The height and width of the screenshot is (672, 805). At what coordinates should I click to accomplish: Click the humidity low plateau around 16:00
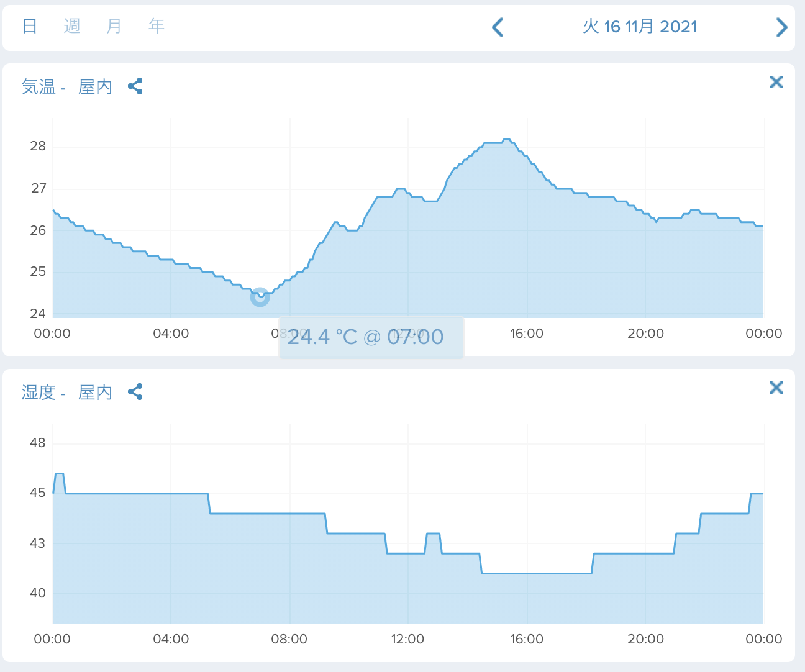537,573
